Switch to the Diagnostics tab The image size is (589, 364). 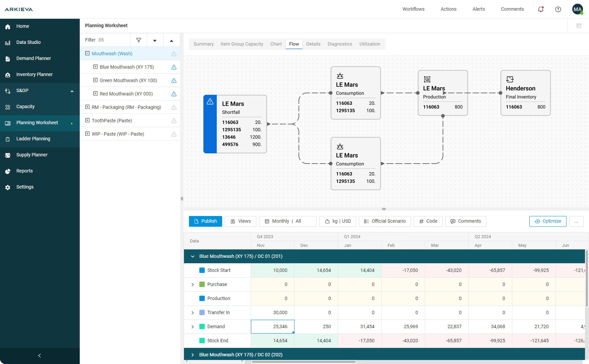pyautogui.click(x=340, y=44)
